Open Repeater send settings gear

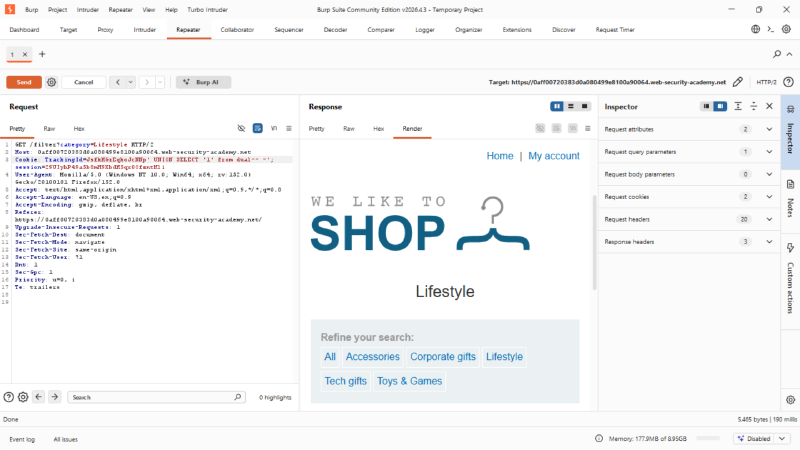tap(52, 82)
